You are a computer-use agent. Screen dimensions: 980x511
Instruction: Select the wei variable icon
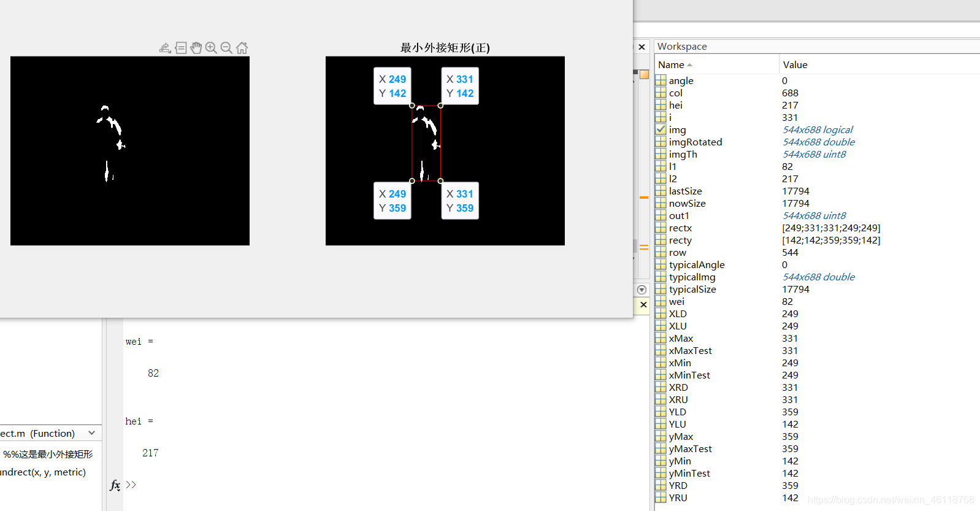click(x=660, y=301)
